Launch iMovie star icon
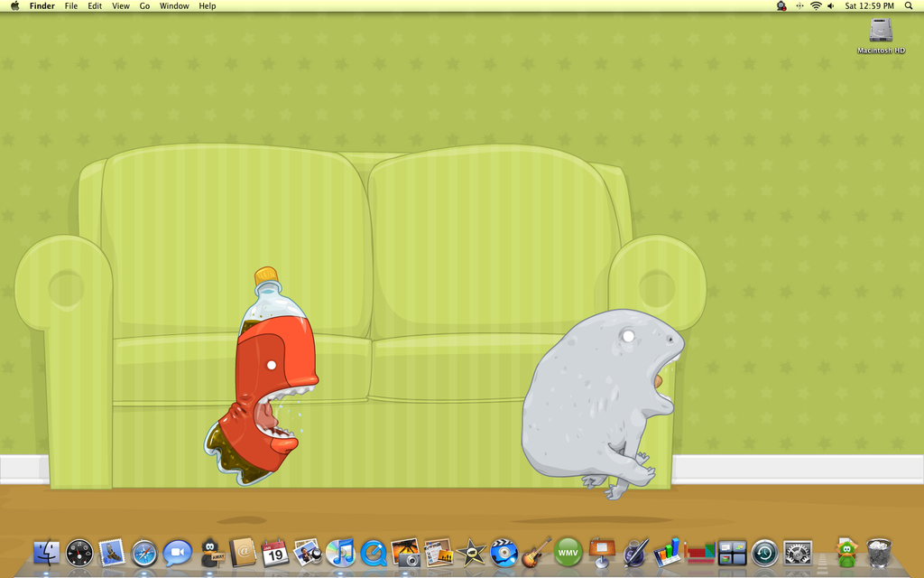The image size is (924, 578). [471, 553]
